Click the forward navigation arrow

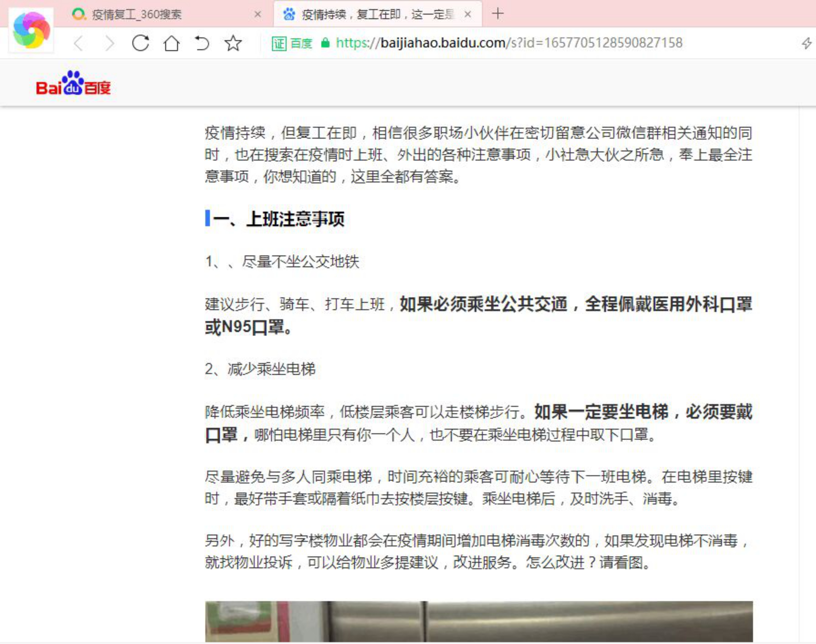click(109, 43)
